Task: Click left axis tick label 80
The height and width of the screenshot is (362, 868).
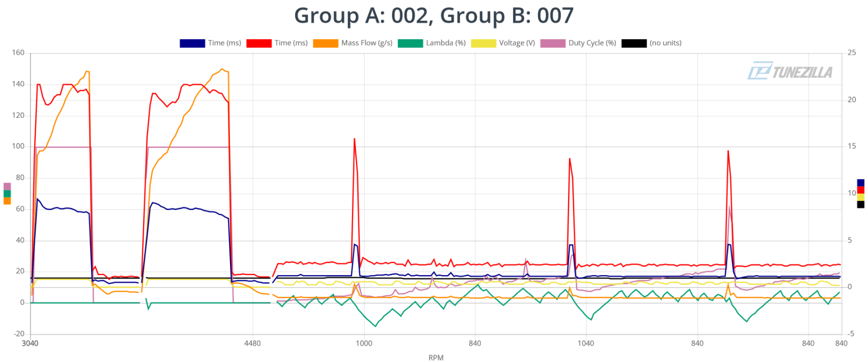Action: 20,177
